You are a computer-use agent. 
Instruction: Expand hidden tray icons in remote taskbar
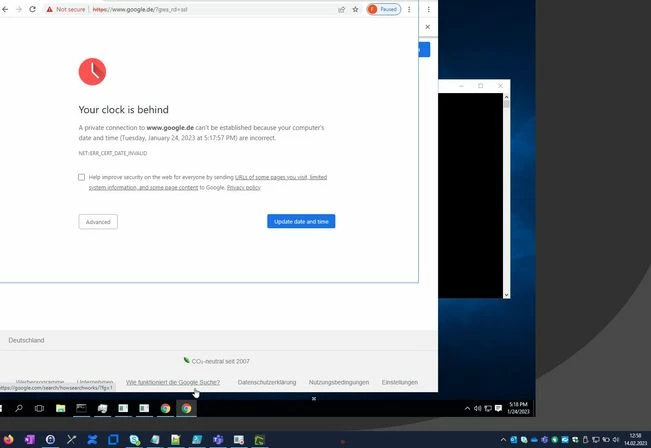coord(467,409)
